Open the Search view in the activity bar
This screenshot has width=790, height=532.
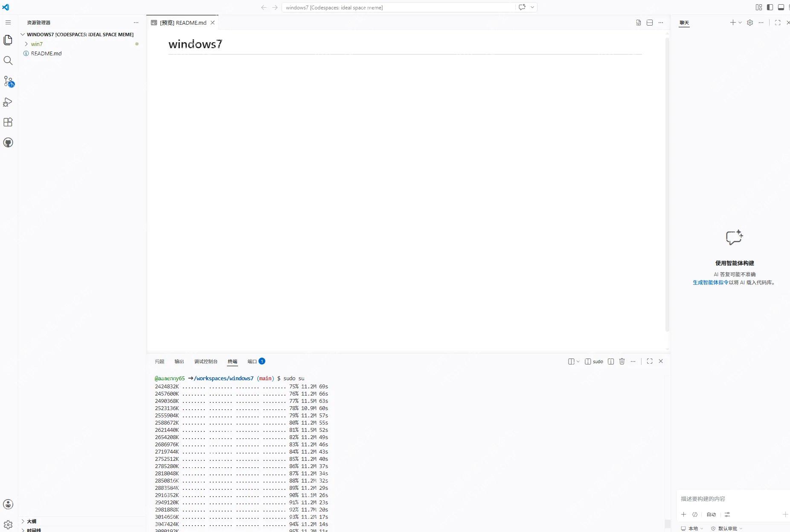(8, 61)
